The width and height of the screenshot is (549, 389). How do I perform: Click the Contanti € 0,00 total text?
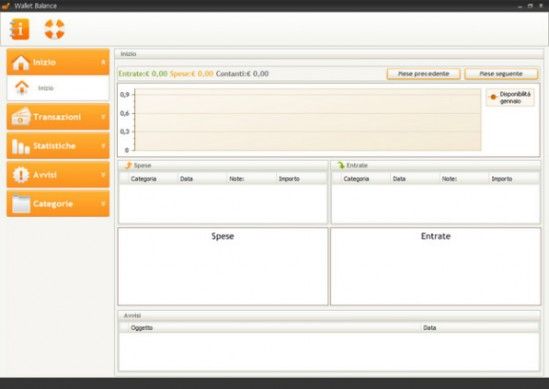coord(242,74)
